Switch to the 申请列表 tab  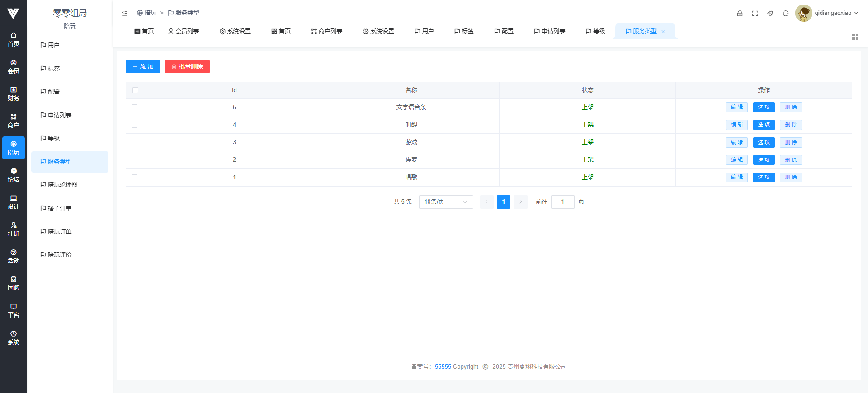[x=550, y=31]
